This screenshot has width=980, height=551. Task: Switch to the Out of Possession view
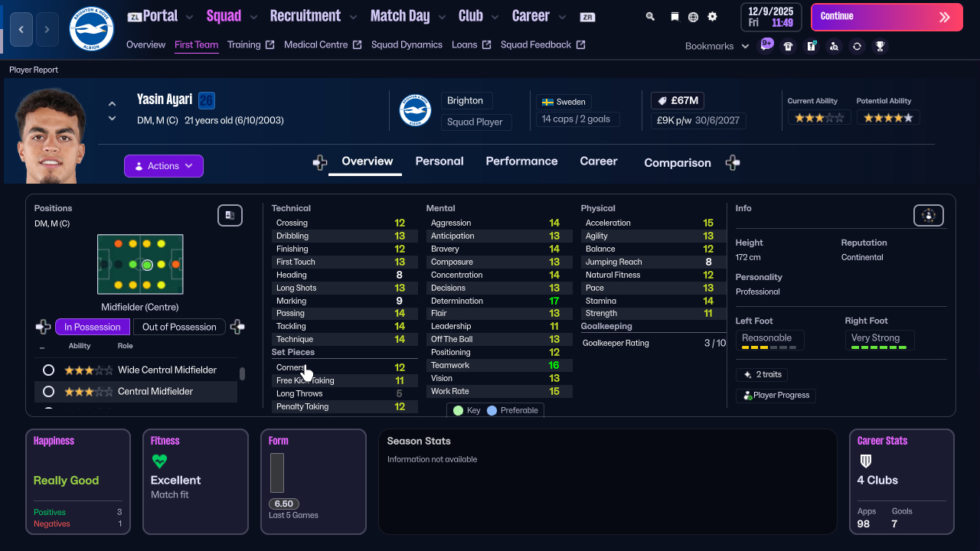pos(179,327)
